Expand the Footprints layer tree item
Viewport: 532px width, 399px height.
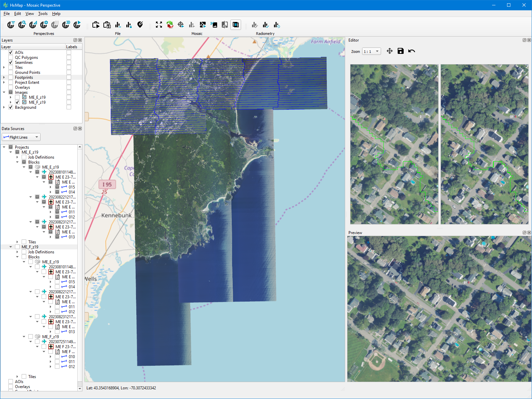[x=4, y=77]
